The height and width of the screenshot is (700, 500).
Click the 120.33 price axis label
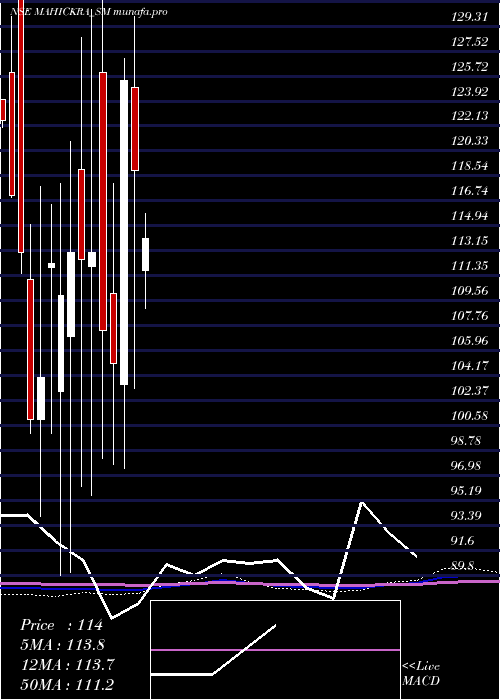470,141
